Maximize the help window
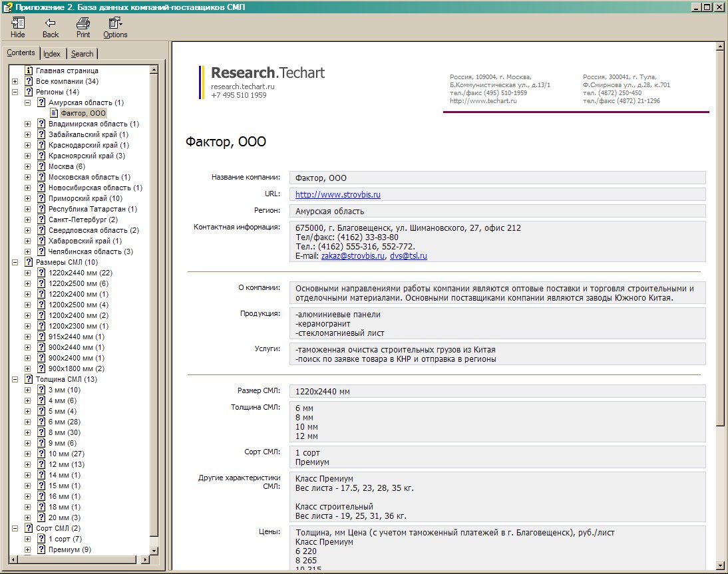Image resolution: width=728 pixels, height=574 pixels. tap(707, 7)
